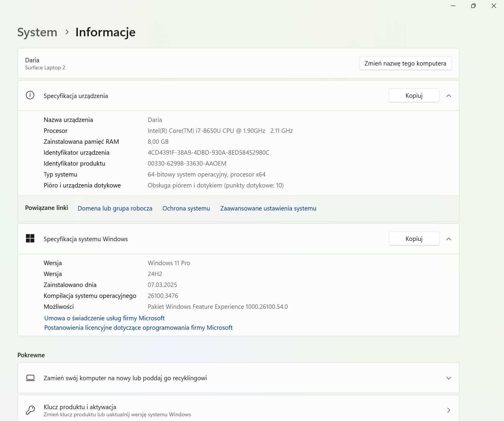This screenshot has width=504, height=421.
Task: Open Domena lub grupa robocza link
Action: tap(115, 208)
